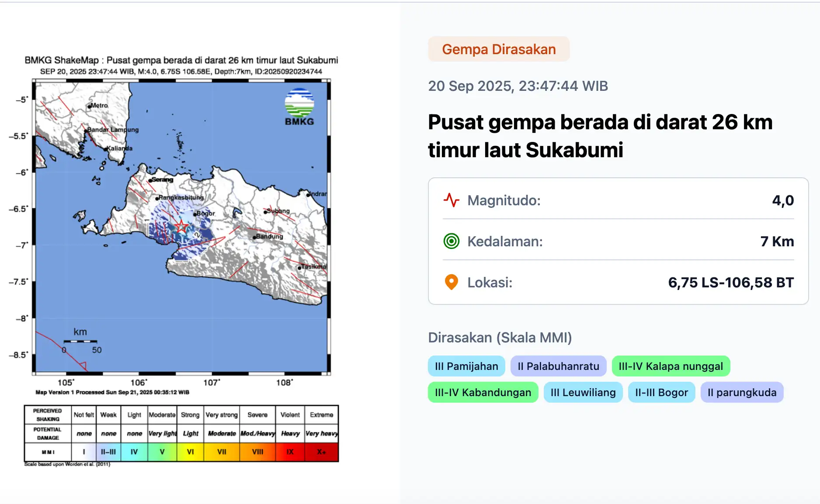Click the 'II-III Bogor' badge

click(x=661, y=392)
